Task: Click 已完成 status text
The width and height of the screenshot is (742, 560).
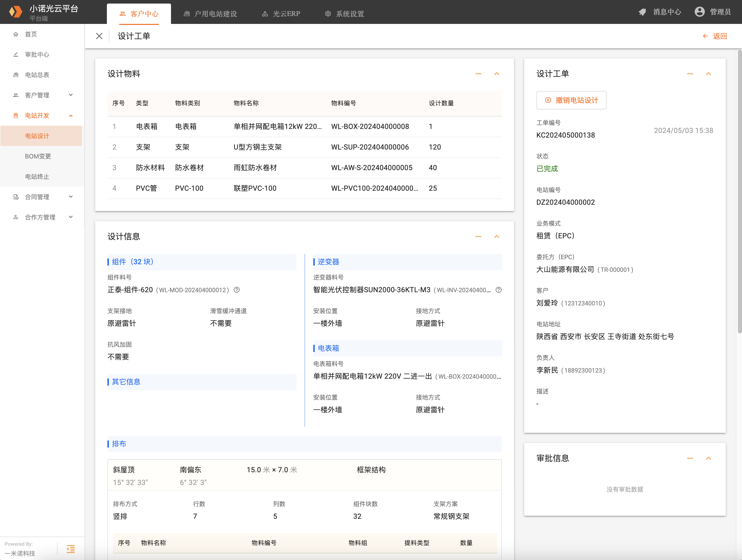Action: click(547, 169)
